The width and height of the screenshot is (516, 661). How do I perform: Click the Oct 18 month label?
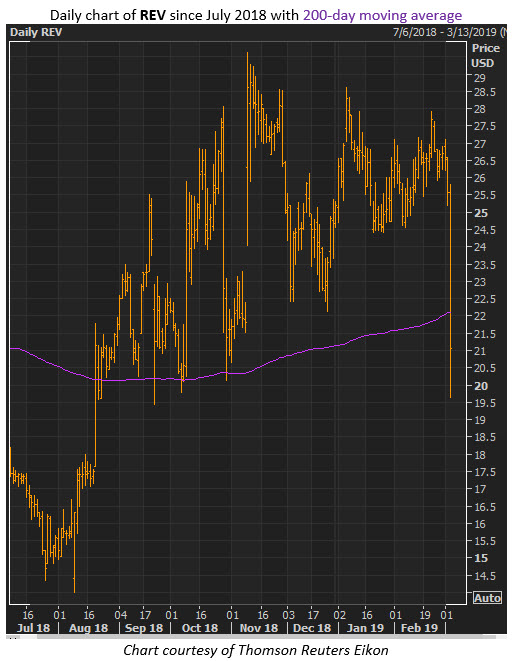tap(200, 628)
